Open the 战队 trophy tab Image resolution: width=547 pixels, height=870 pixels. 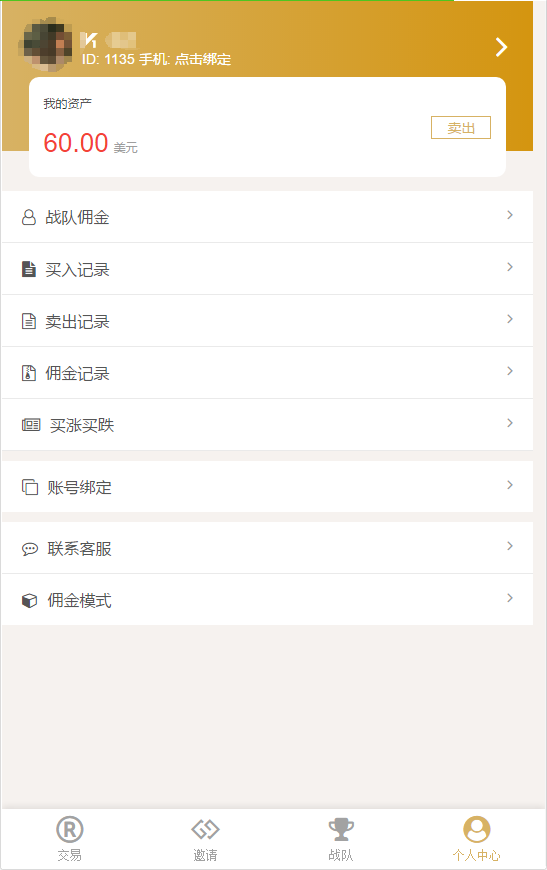(341, 838)
